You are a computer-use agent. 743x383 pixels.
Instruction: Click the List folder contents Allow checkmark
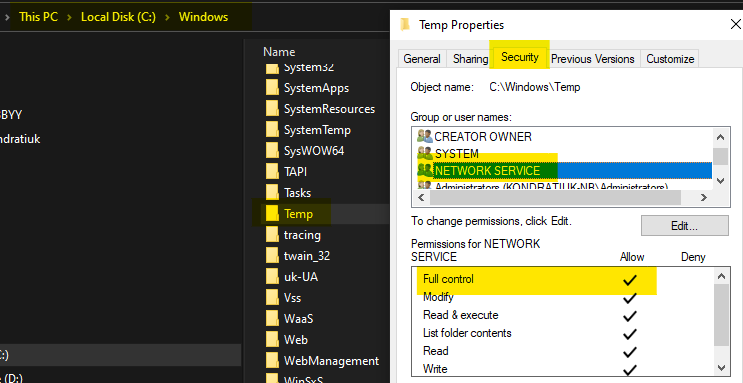click(630, 334)
